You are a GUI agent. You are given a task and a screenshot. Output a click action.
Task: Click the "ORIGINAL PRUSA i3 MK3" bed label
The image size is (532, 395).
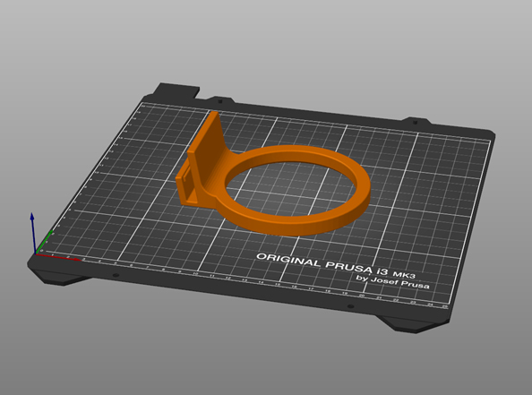336,265
